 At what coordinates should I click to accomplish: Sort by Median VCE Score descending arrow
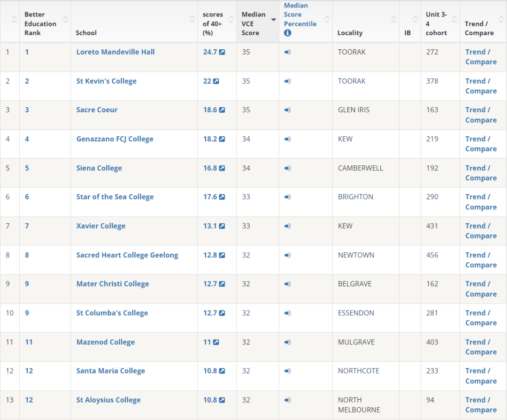pyautogui.click(x=274, y=20)
